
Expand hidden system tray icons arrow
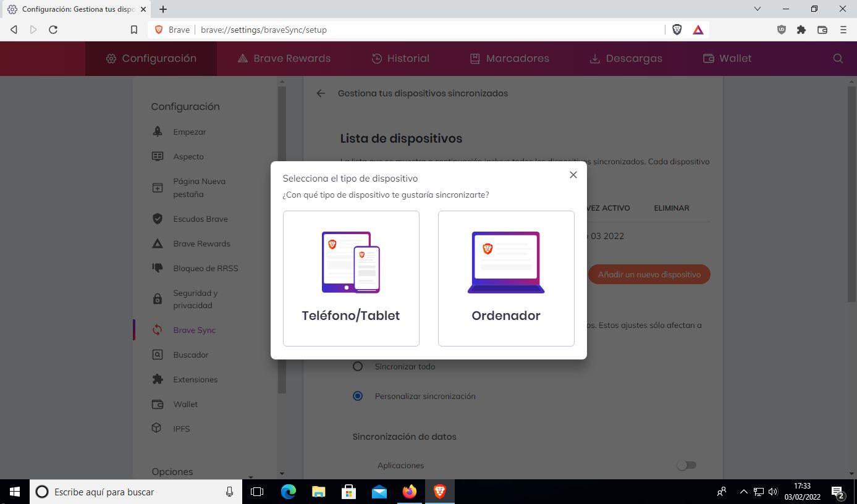[x=743, y=492]
